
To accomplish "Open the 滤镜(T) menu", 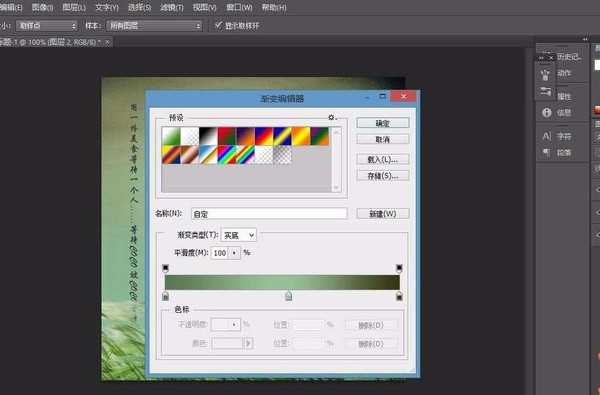I will pyautogui.click(x=172, y=7).
